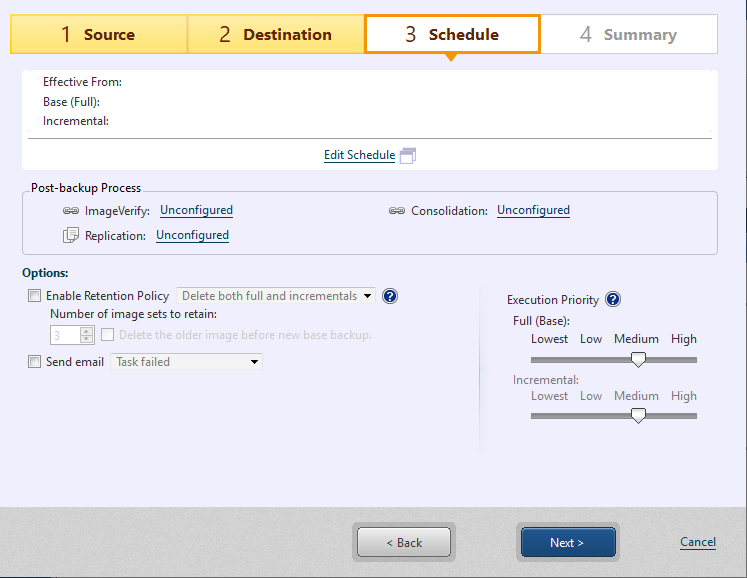Open help icon beside retention policy dropdown
The height and width of the screenshot is (578, 747).
pyautogui.click(x=390, y=296)
